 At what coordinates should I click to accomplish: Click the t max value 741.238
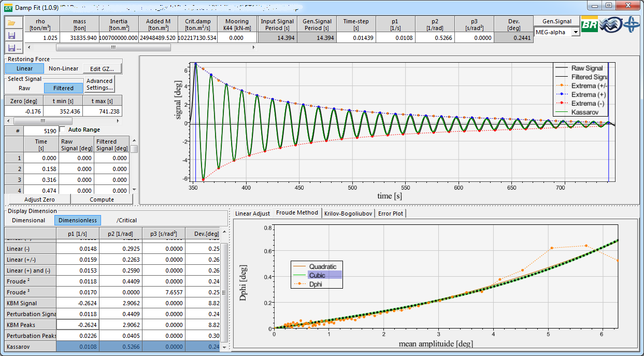coord(102,111)
